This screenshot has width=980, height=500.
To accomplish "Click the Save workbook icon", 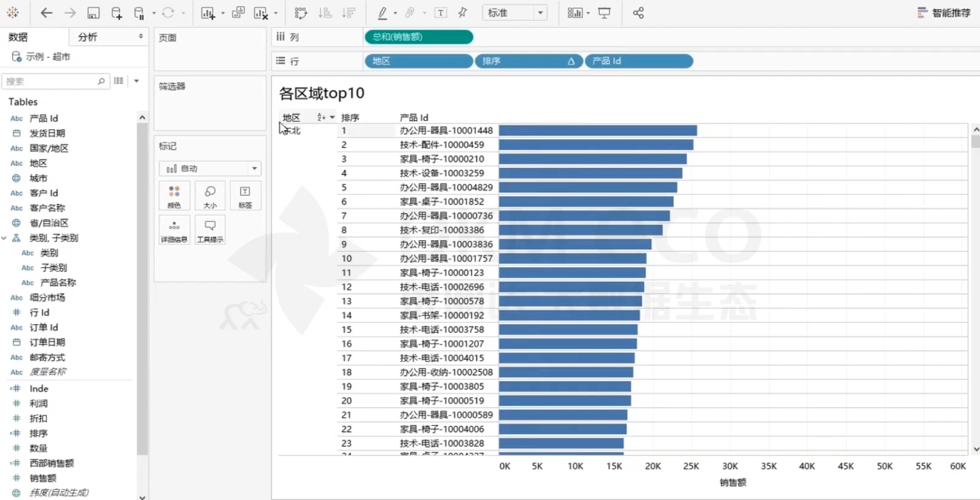I will tap(93, 13).
